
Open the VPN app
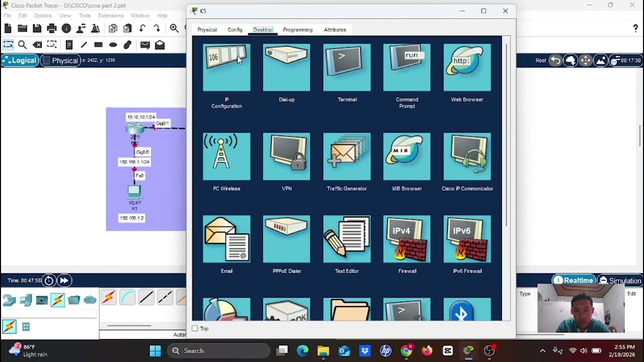(287, 156)
